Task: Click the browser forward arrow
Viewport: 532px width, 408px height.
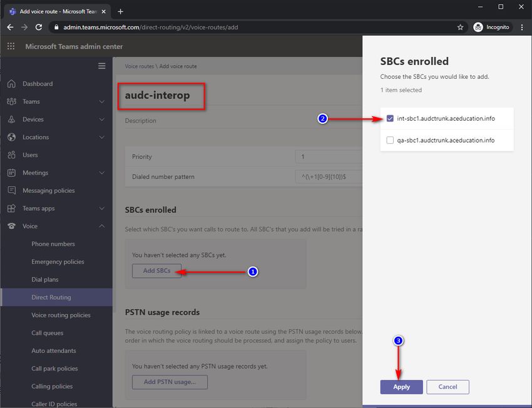Action: click(x=24, y=27)
